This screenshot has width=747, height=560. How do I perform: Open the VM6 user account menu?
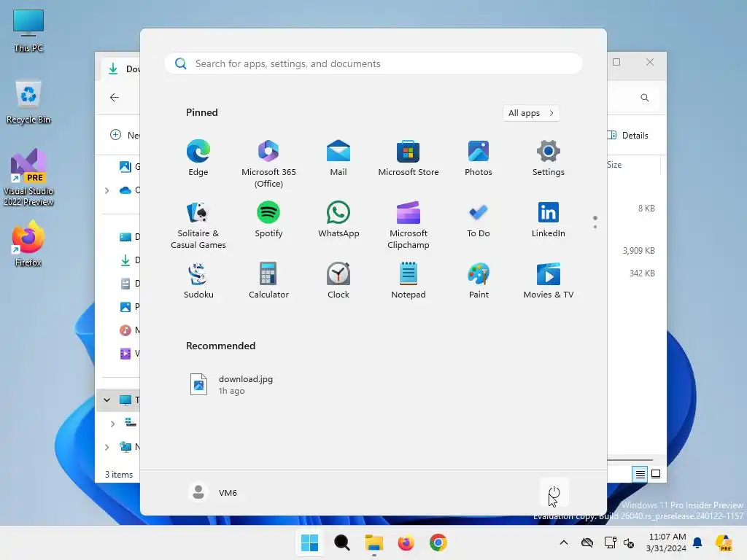212,492
